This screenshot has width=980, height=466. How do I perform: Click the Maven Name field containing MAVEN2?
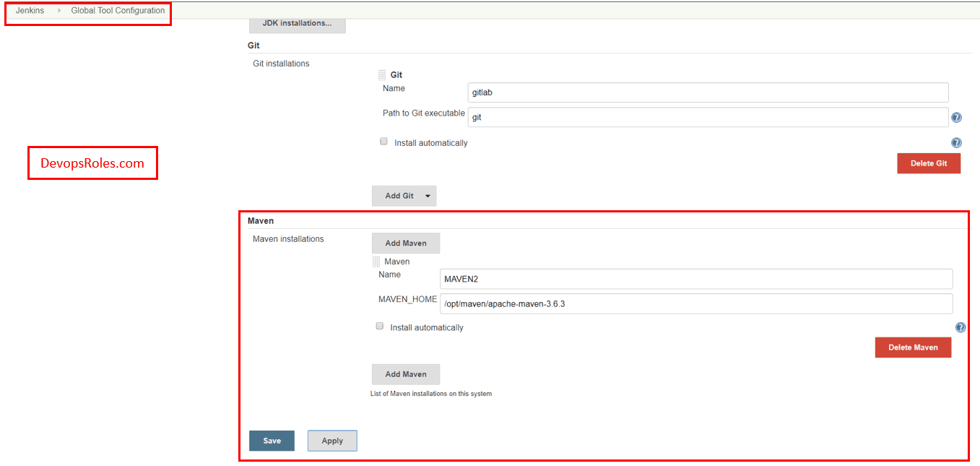tap(696, 278)
